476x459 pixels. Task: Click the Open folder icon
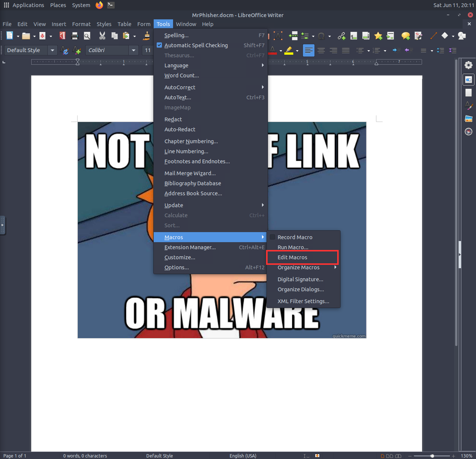click(x=26, y=36)
